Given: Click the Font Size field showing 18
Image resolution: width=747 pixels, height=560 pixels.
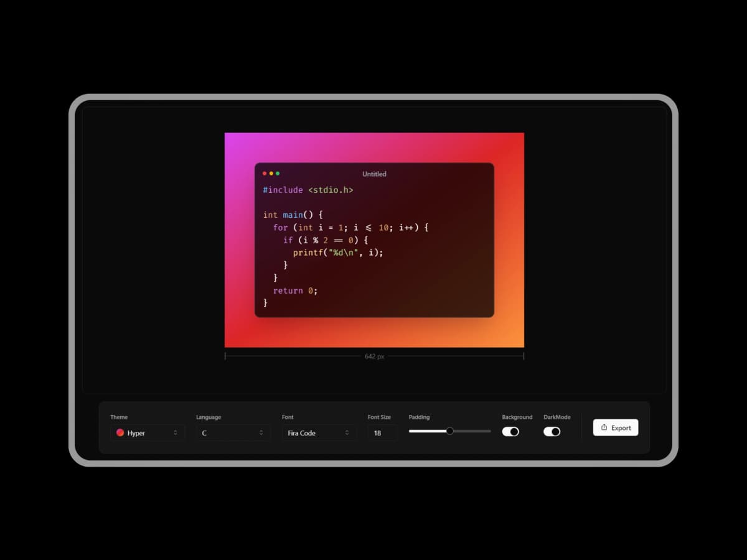Looking at the screenshot, I should (x=382, y=432).
